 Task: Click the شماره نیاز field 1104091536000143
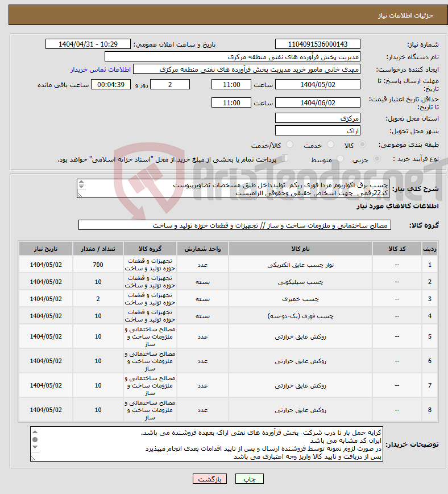pyautogui.click(x=318, y=44)
